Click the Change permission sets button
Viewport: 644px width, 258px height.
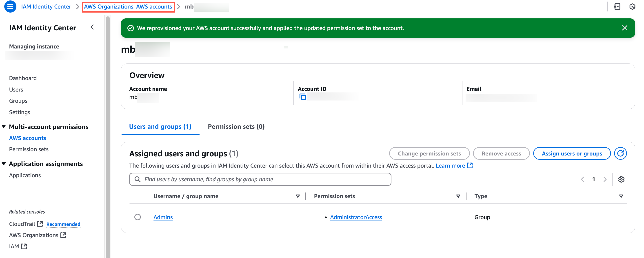429,153
